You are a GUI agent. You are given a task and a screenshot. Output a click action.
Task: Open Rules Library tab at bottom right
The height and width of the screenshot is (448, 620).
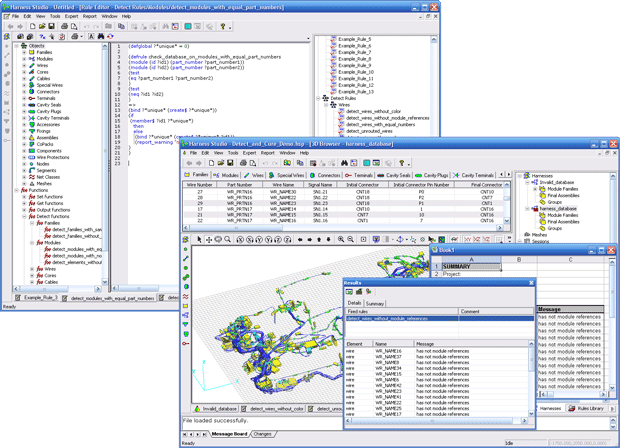(586, 408)
